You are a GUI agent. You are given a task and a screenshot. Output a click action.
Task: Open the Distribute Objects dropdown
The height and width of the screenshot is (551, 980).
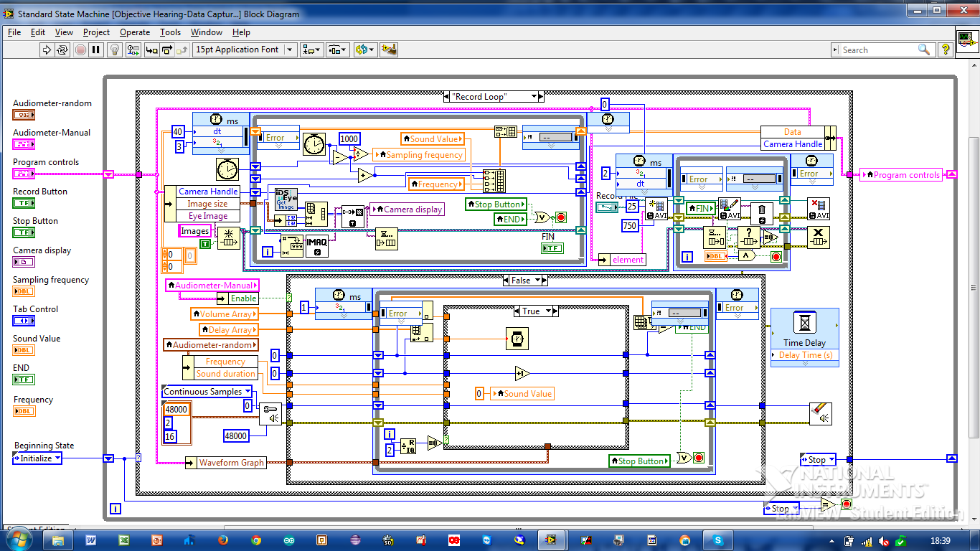tap(337, 50)
